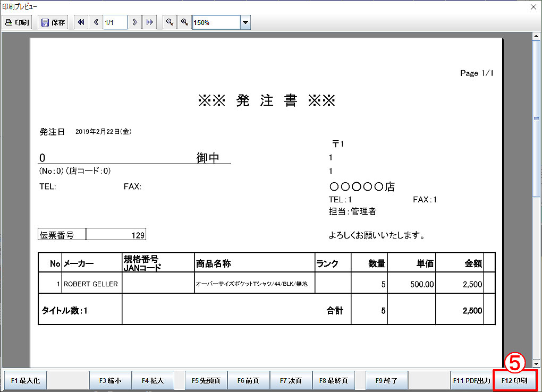This screenshot has width=542, height=392.
Task: Close the 印刷プレビュー window
Action: click(x=533, y=7)
